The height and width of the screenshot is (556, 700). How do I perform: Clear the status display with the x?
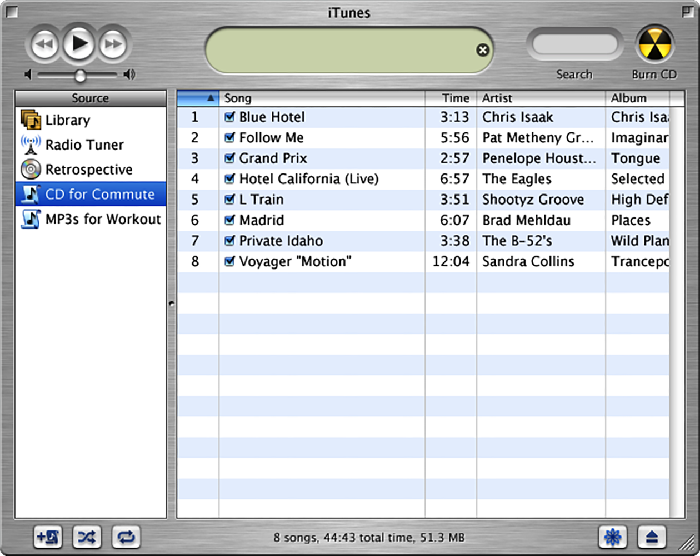(x=483, y=50)
